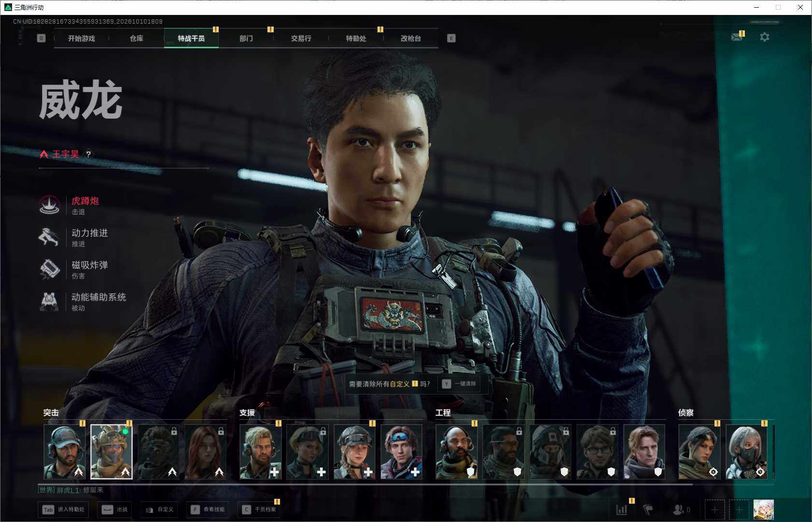The image size is (812, 522).
Task: Click the red assault class icon beside 王宇昊
Action: [44, 154]
